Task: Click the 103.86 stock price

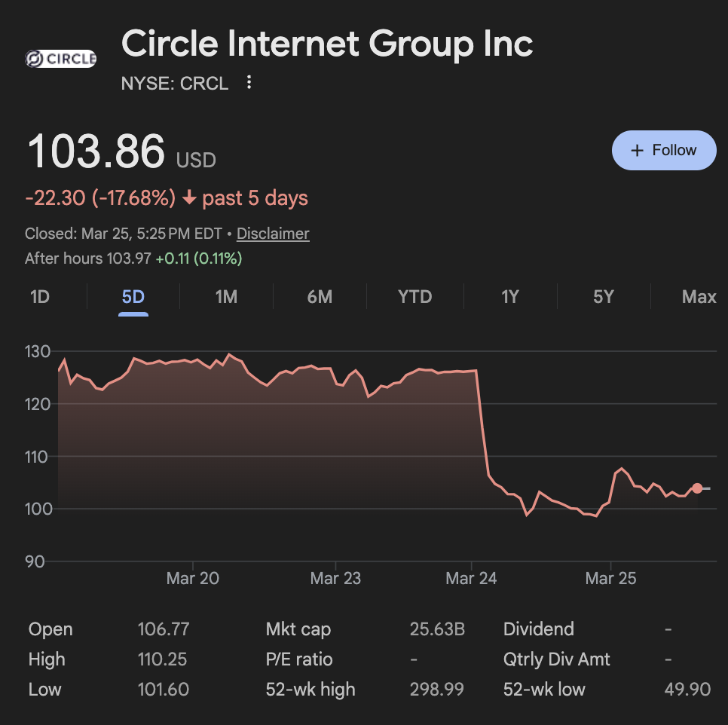Action: (96, 151)
